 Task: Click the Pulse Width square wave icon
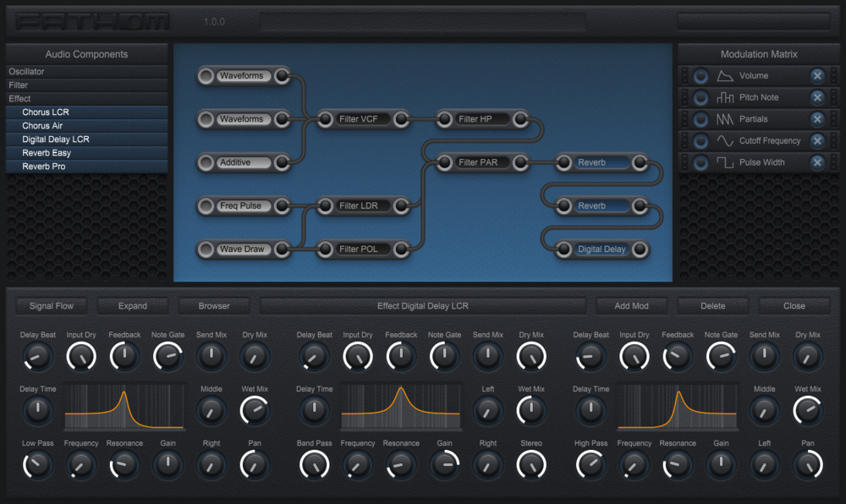click(x=725, y=162)
